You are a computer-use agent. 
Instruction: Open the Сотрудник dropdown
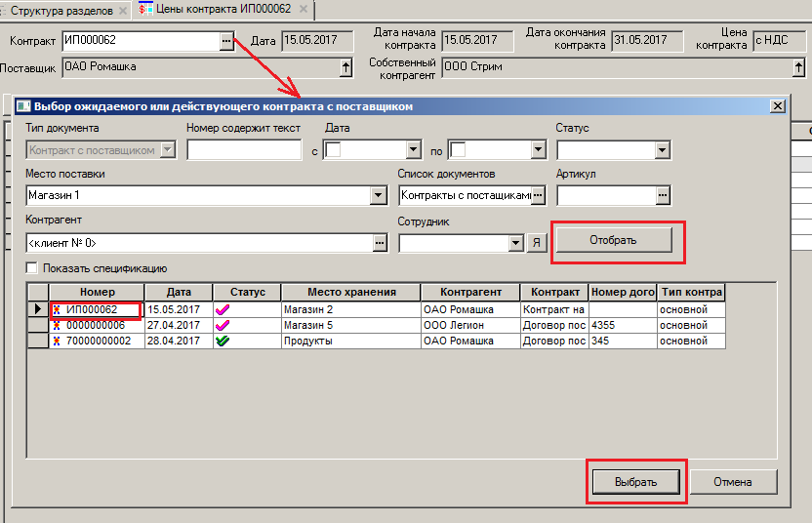click(515, 243)
